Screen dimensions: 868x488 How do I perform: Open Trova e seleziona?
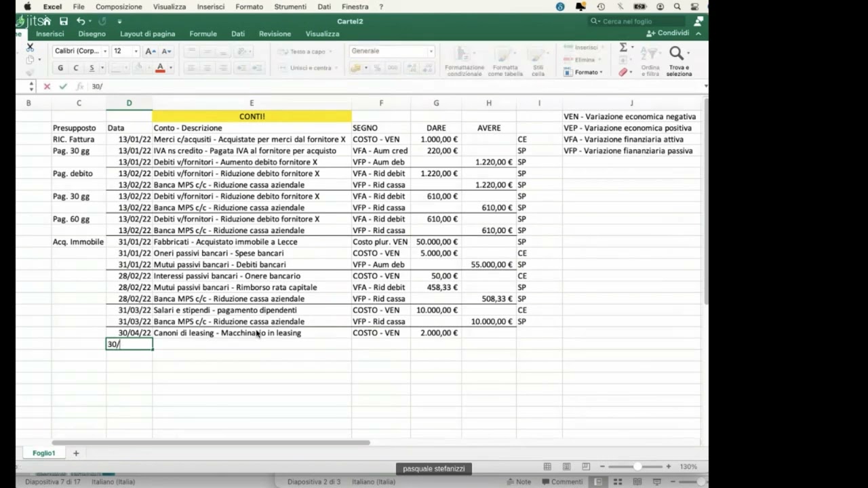pyautogui.click(x=679, y=61)
